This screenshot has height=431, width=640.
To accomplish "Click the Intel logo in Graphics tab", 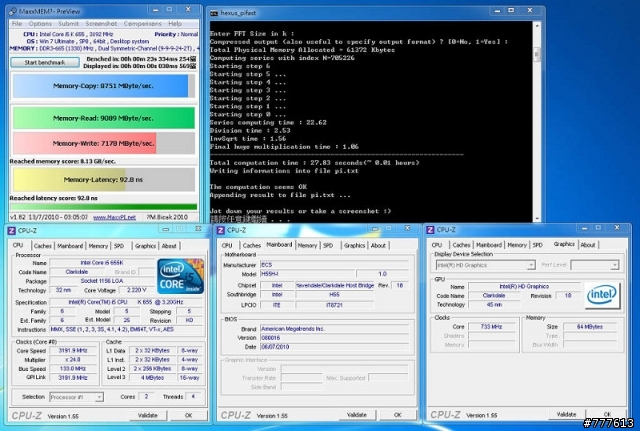I will [x=602, y=295].
